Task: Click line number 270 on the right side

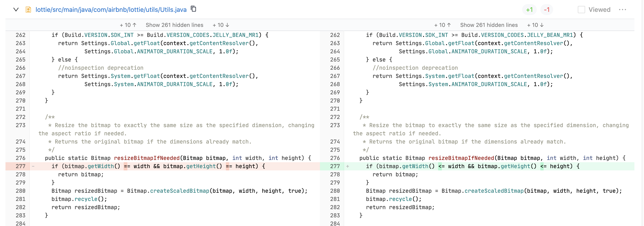Action: coord(335,100)
